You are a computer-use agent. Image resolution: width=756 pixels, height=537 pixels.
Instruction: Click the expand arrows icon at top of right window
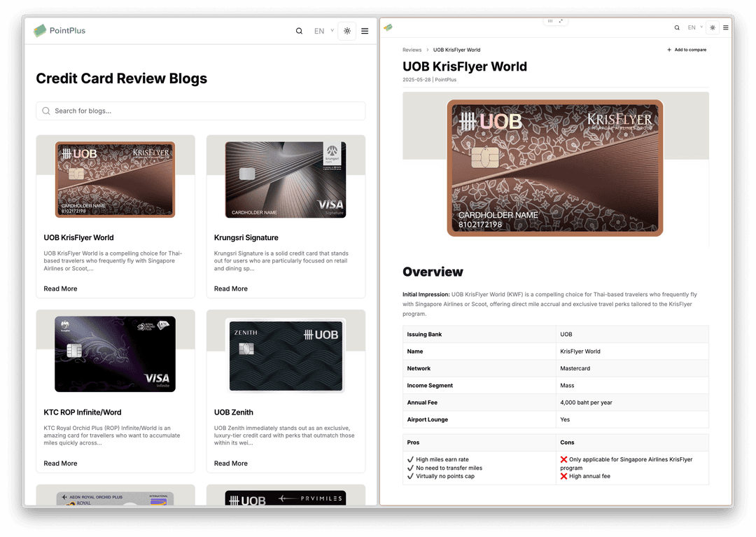coord(561,21)
